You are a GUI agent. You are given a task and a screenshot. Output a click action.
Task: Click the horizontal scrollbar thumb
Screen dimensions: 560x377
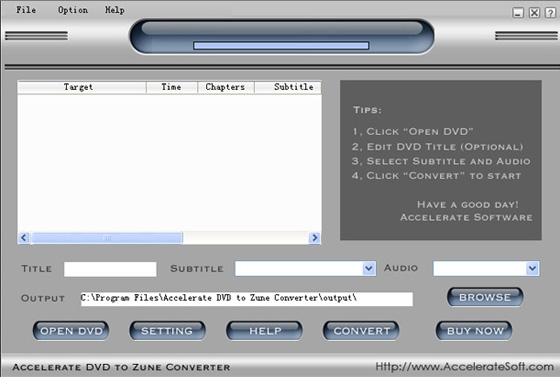[x=107, y=238]
